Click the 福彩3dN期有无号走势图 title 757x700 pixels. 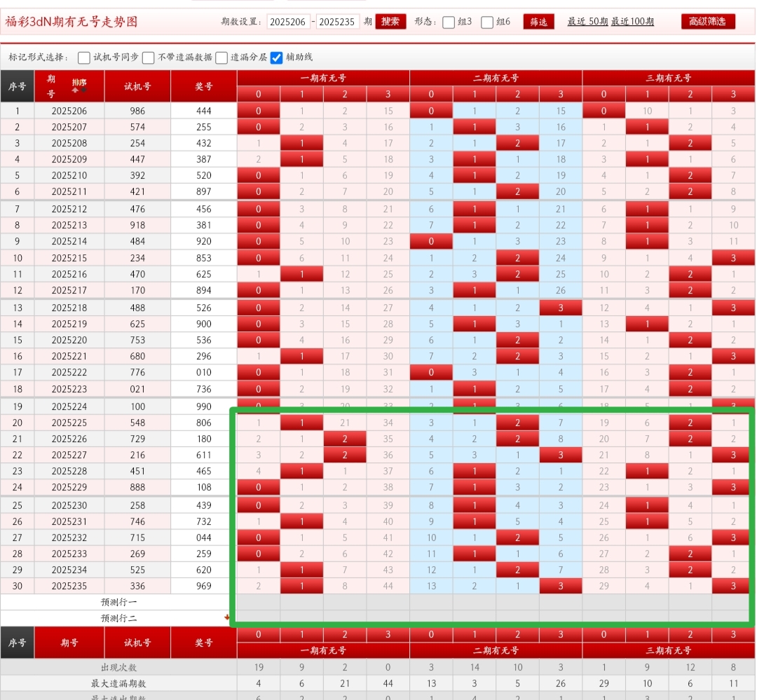click(71, 22)
